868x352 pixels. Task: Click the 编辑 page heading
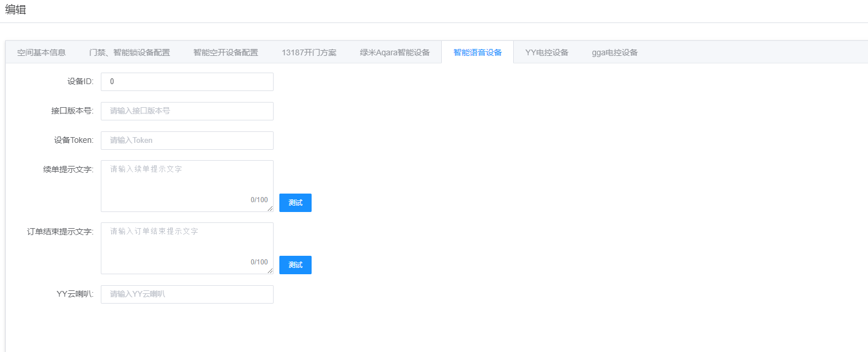[x=16, y=10]
